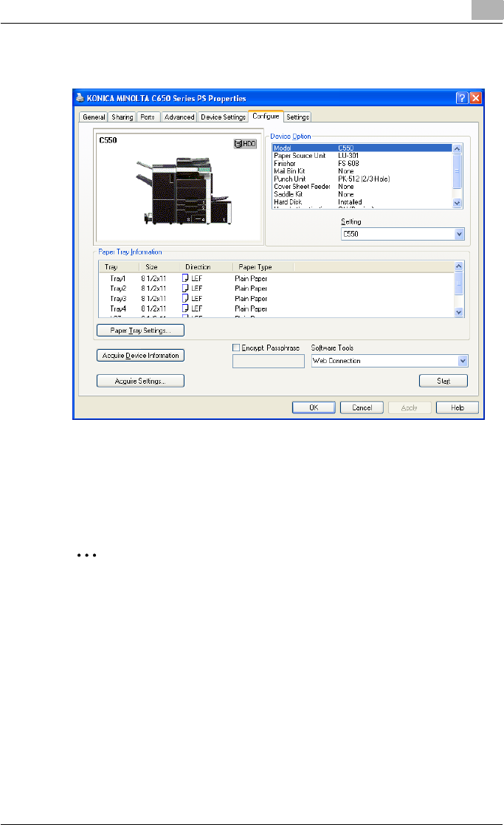Click the Tray2 LEF direction icon
The image size is (504, 825).
coord(185,289)
